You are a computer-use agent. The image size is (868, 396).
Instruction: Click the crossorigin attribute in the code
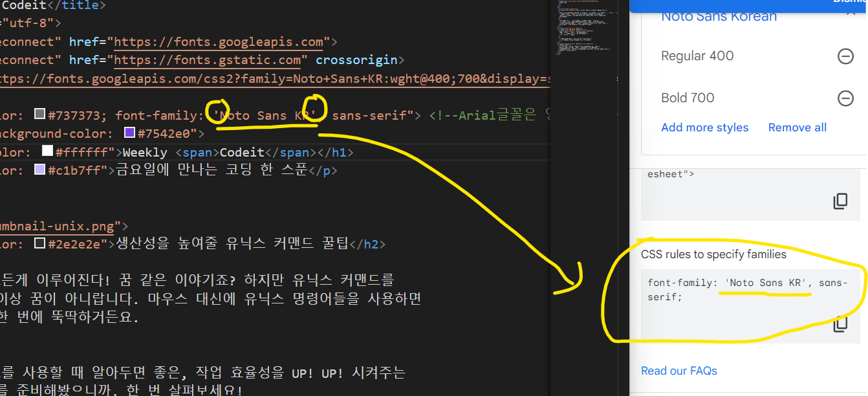(356, 60)
